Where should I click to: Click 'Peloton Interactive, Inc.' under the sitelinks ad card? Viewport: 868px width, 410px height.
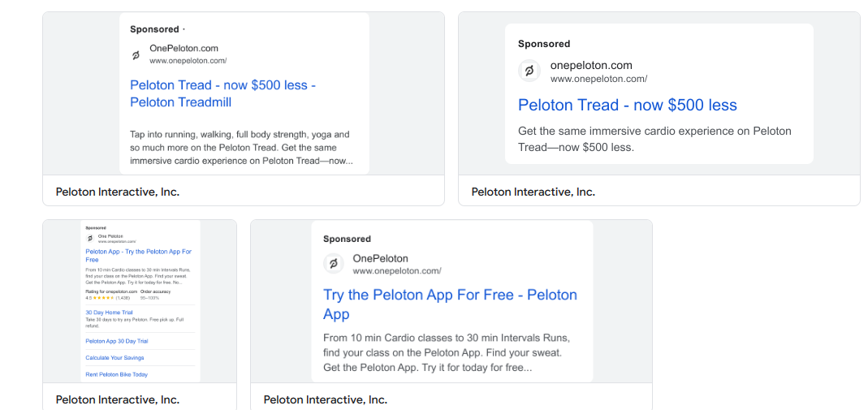pos(117,399)
